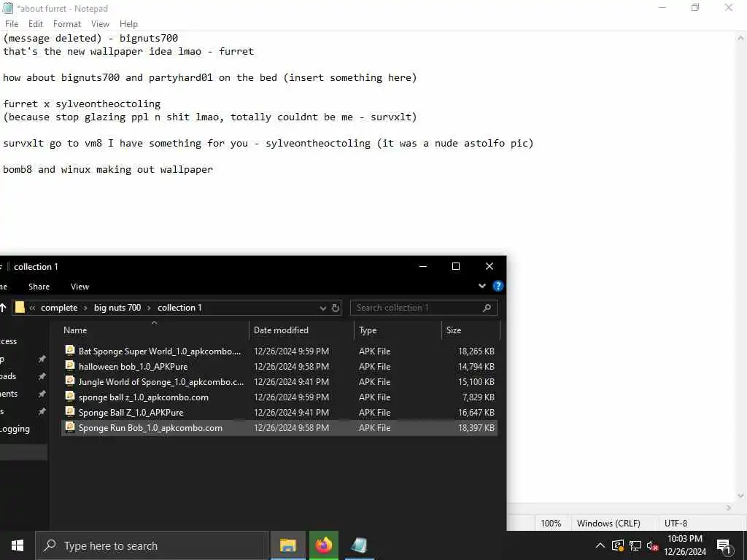This screenshot has width=747, height=560.
Task: Open File Explorer from the taskbar
Action: [x=287, y=545]
